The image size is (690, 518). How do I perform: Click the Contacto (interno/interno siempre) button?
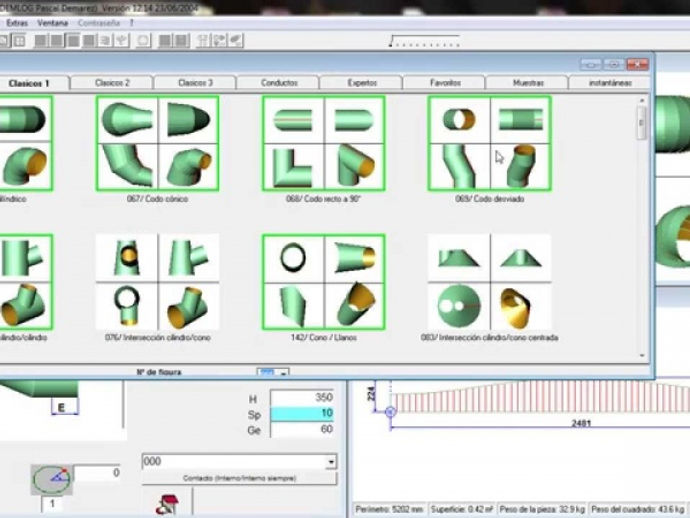[239, 478]
